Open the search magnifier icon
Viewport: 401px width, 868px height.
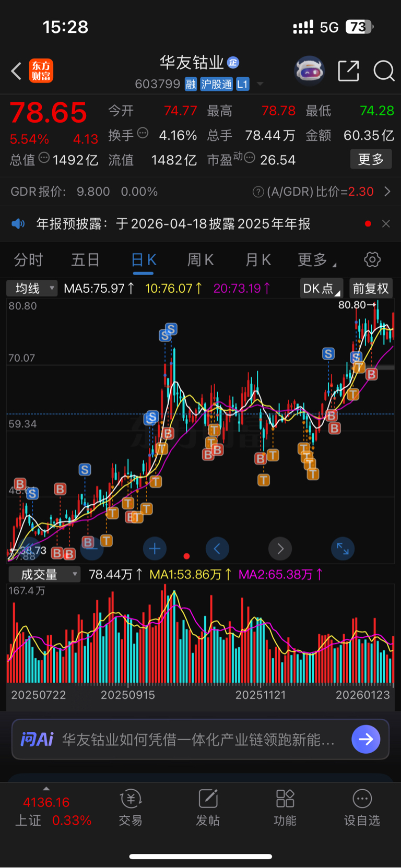(384, 70)
